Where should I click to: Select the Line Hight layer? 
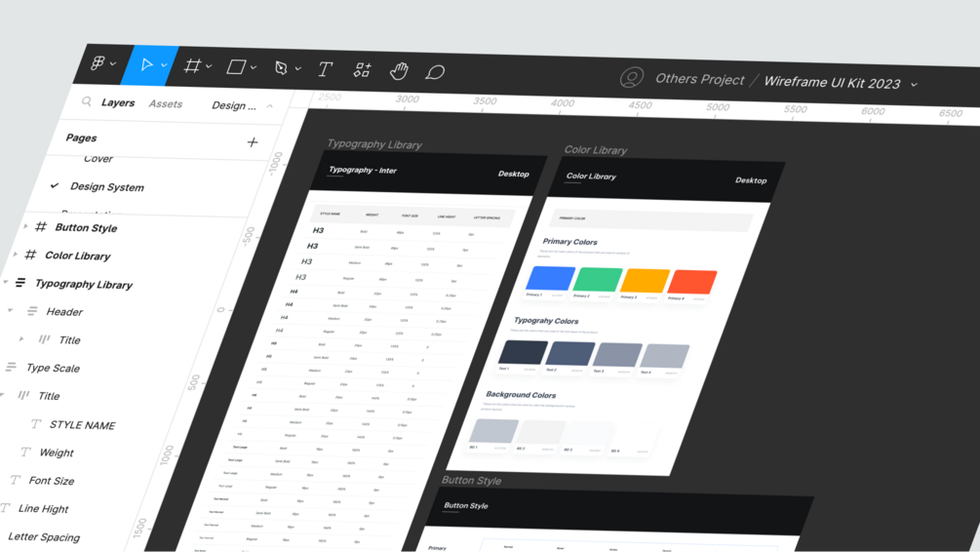pos(43,508)
